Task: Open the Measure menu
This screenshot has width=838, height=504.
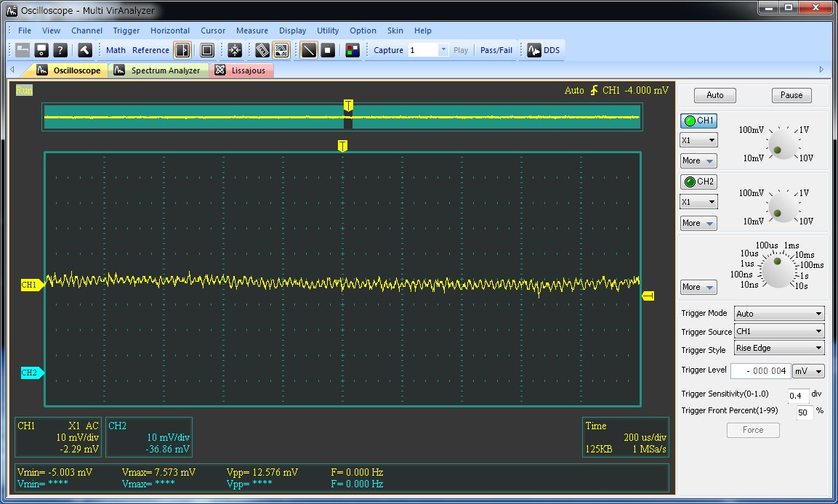Action: 251,31
